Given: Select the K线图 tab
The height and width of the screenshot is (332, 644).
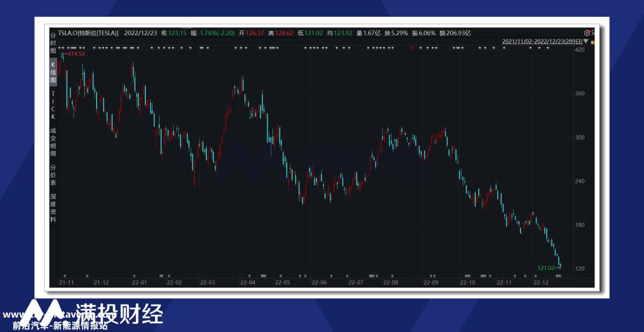Looking at the screenshot, I should click(53, 72).
